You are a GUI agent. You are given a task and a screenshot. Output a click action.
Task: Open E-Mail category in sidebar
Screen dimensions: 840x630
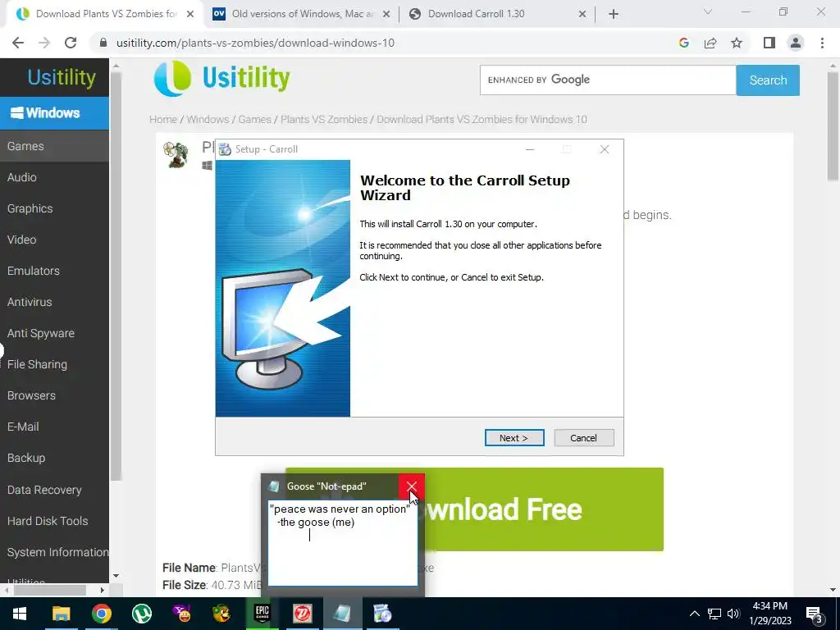pos(54,427)
